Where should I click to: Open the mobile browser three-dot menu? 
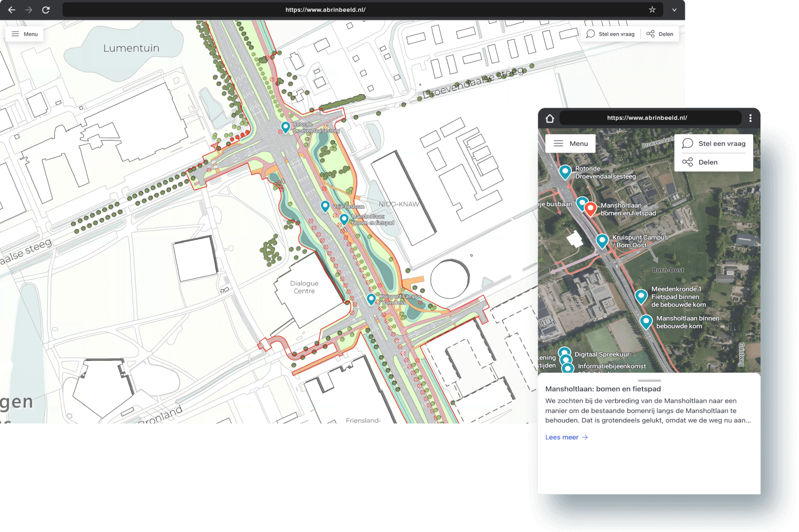tap(750, 118)
